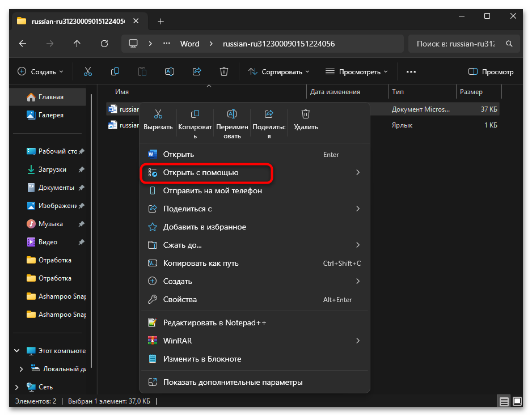Refresh the current folder view

click(x=104, y=44)
